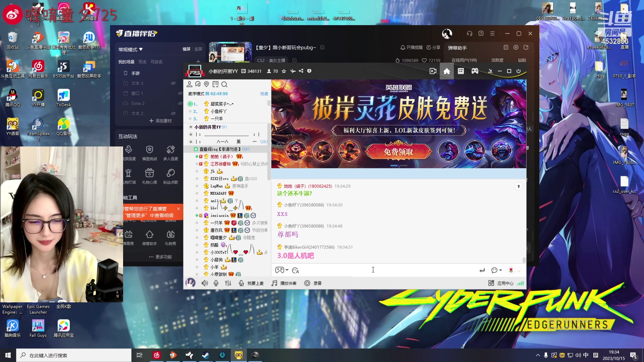The width and height of the screenshot is (644, 362).
Task: Open the chat bubble options dropdown
Action: click(x=496, y=270)
